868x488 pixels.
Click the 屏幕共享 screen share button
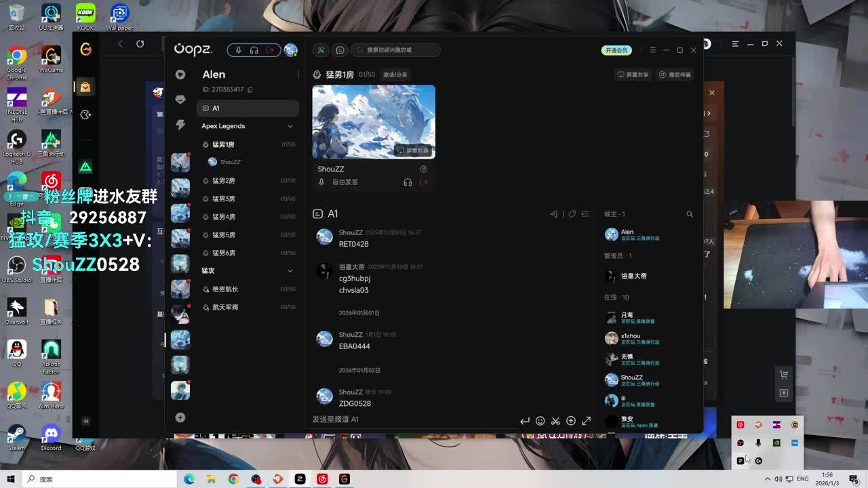(x=633, y=75)
